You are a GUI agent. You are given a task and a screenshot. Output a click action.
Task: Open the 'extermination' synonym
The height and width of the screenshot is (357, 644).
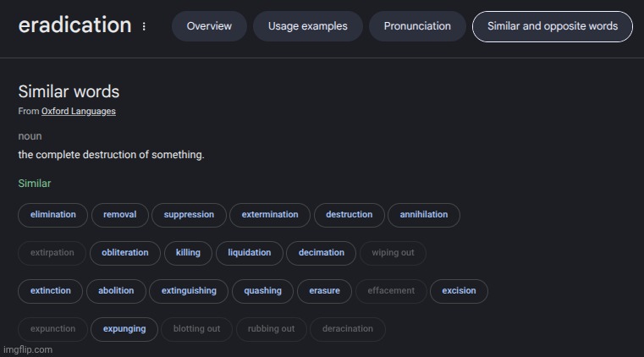tap(270, 215)
